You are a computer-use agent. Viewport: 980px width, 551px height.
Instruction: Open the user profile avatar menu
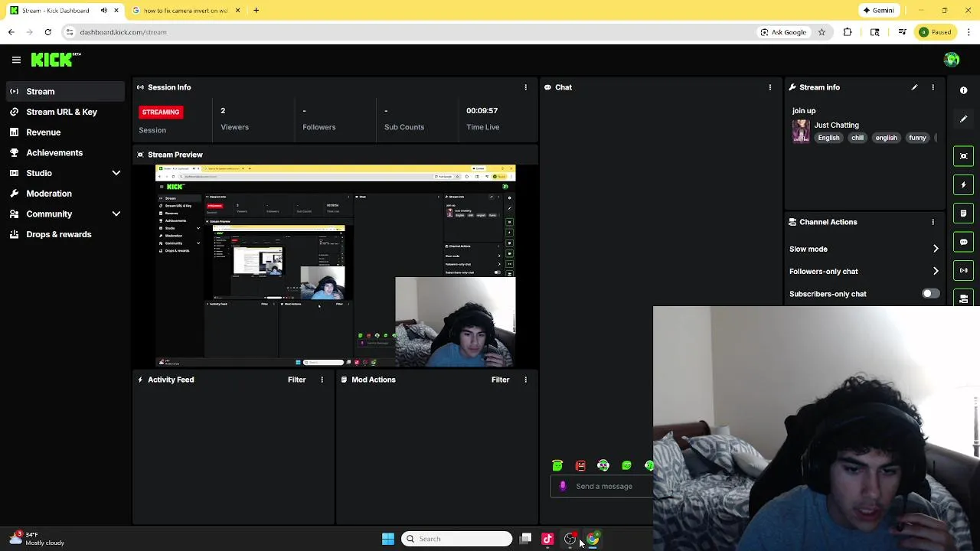click(952, 60)
